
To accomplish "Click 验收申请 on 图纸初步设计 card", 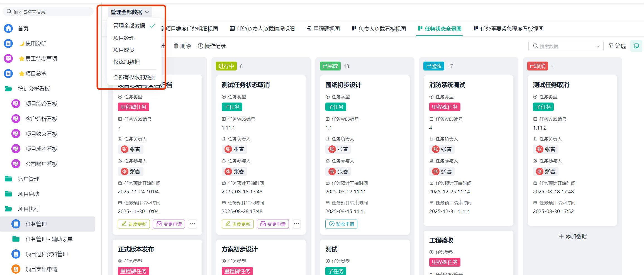I will (x=341, y=224).
